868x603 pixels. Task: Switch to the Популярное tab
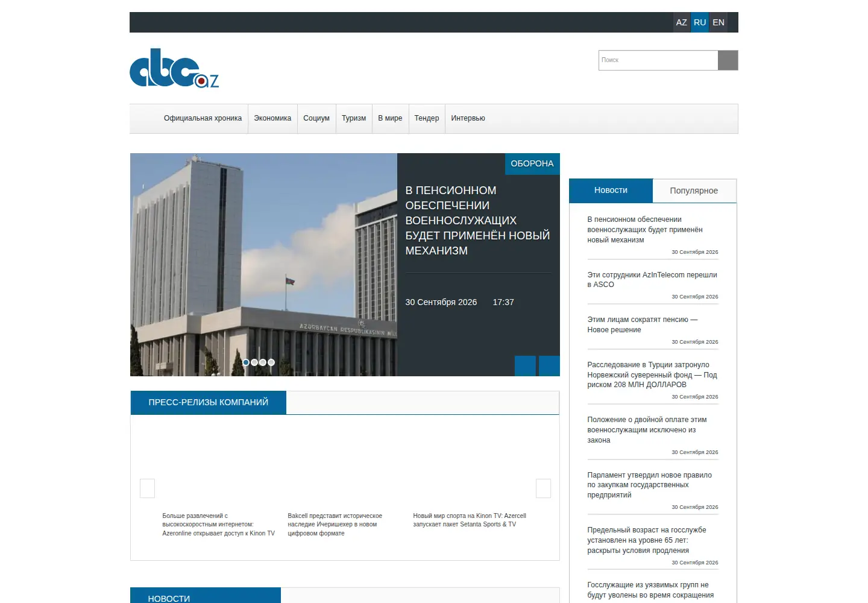point(694,191)
